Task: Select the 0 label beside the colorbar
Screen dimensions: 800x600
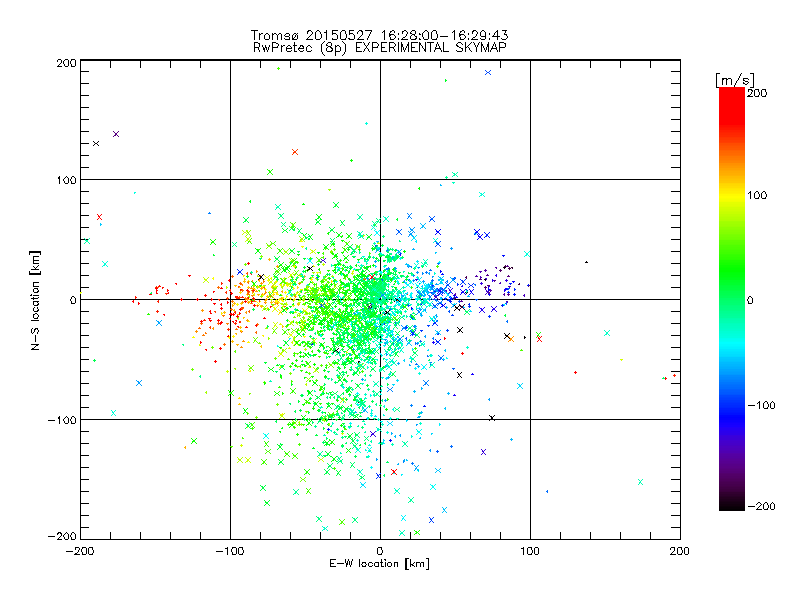Action: pyautogui.click(x=750, y=301)
